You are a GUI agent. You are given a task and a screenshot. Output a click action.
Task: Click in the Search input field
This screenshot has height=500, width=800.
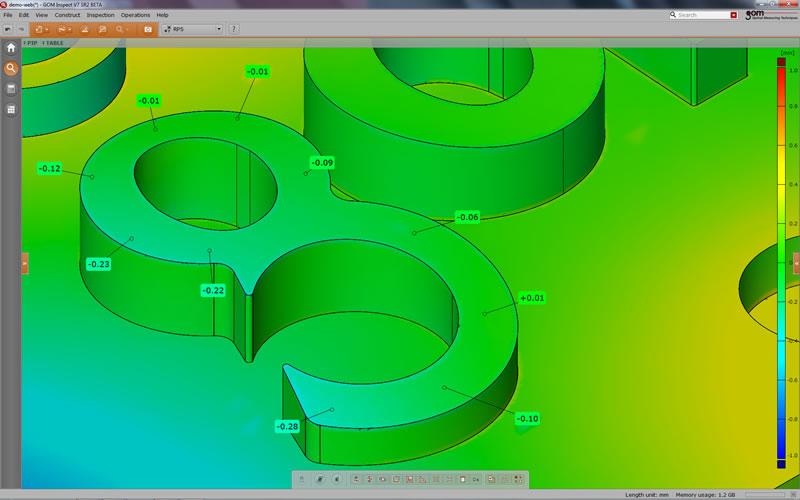[x=705, y=15]
